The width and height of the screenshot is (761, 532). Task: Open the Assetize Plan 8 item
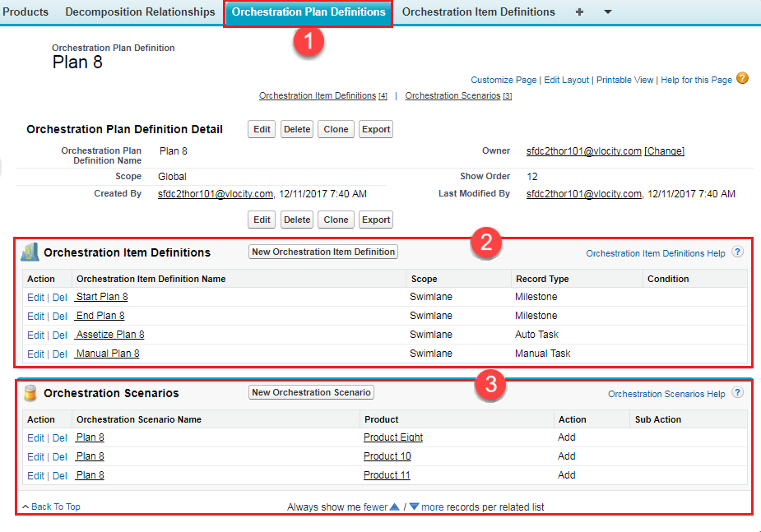click(110, 335)
